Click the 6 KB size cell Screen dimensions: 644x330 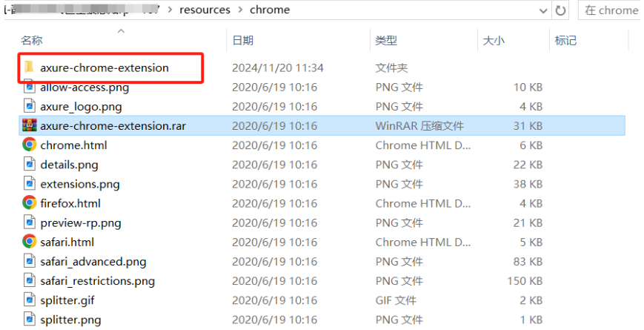coord(531,145)
